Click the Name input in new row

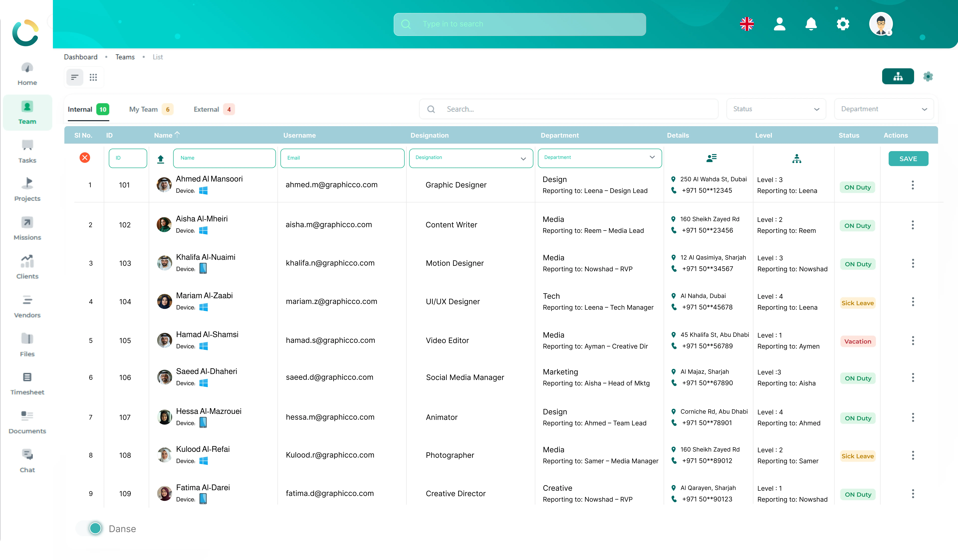[x=224, y=158]
